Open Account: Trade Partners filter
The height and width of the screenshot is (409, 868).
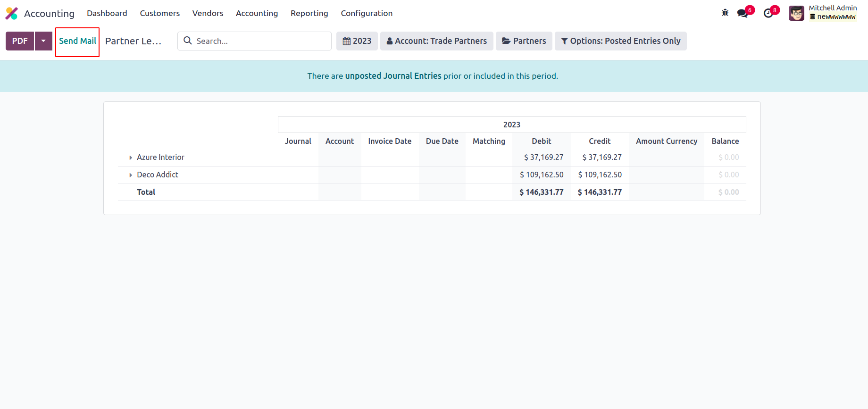(436, 41)
